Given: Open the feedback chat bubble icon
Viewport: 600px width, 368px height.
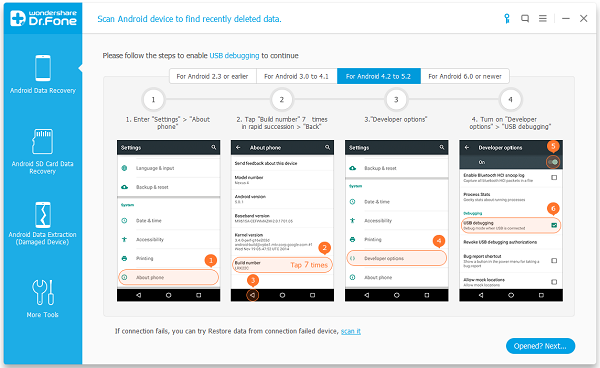Looking at the screenshot, I should [525, 18].
